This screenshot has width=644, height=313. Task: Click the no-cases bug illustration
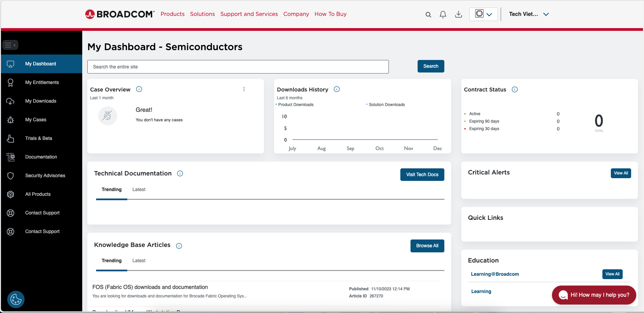pyautogui.click(x=108, y=116)
